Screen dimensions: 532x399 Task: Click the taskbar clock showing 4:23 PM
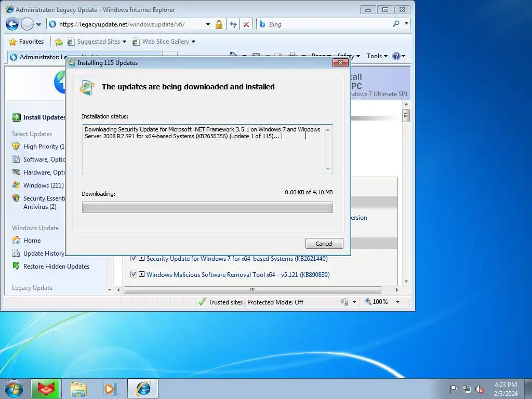point(506,389)
